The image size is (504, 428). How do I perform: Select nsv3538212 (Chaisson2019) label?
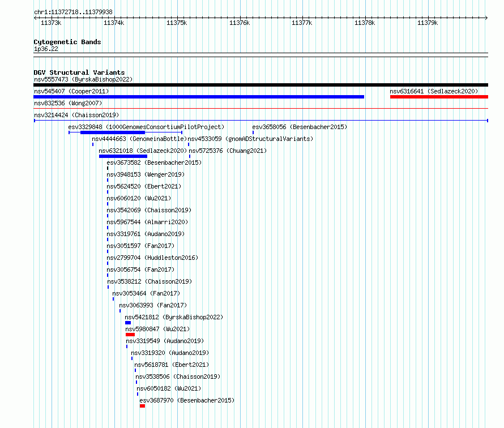tap(150, 281)
